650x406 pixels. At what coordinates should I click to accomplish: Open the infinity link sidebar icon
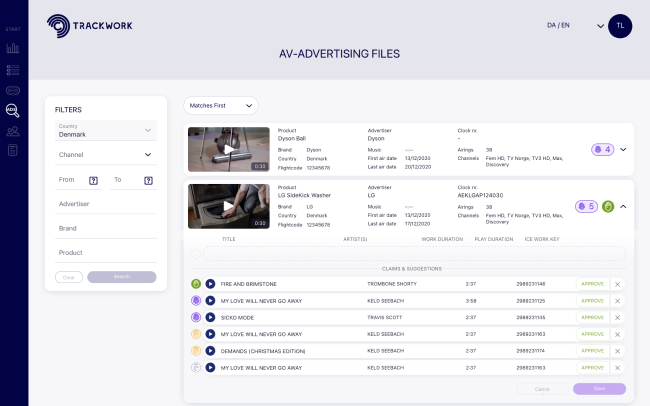pyautogui.click(x=13, y=90)
